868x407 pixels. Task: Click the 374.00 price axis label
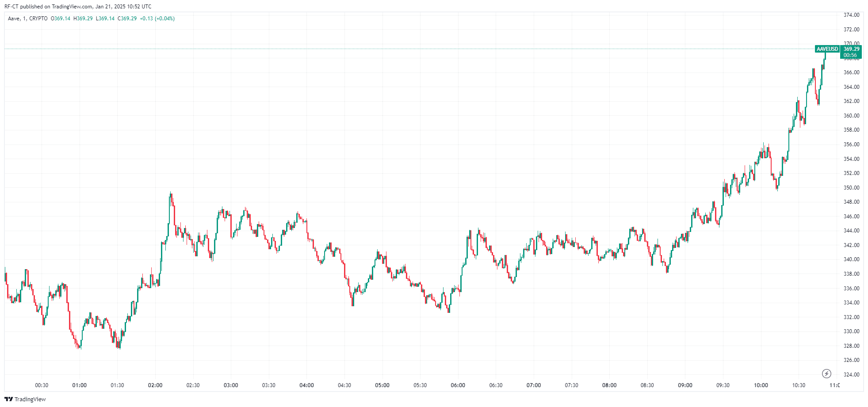851,15
